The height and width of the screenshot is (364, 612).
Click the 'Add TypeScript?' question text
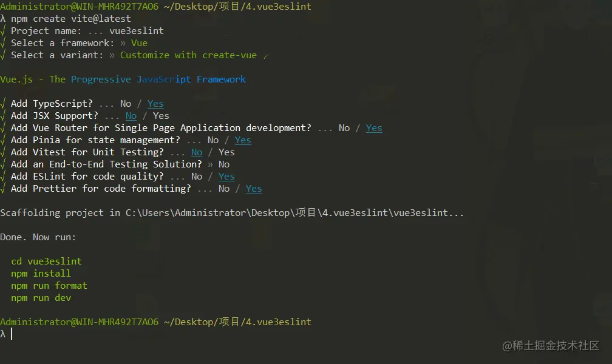click(52, 104)
